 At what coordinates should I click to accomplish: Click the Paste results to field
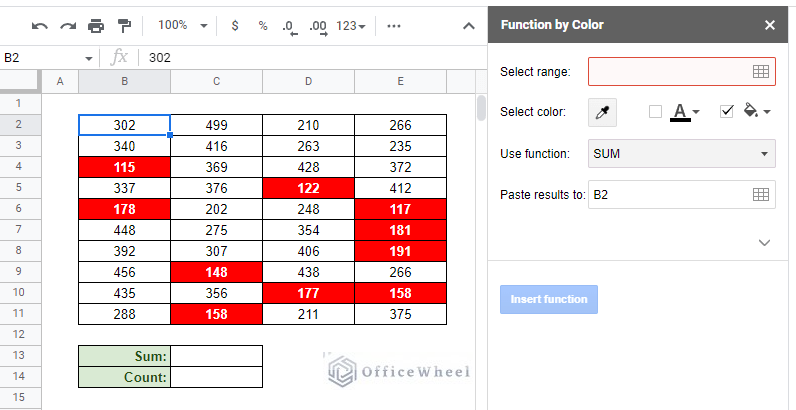[x=681, y=194]
